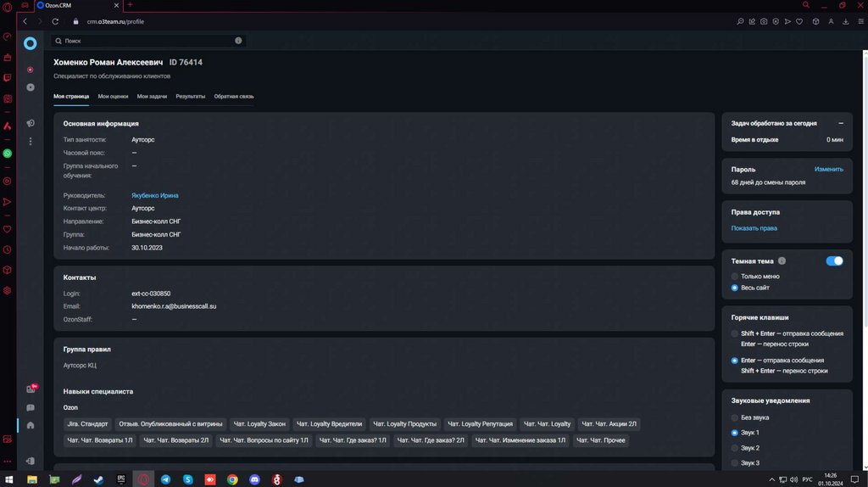Click ID 76414 text
The image size is (868, 487).
click(x=186, y=62)
